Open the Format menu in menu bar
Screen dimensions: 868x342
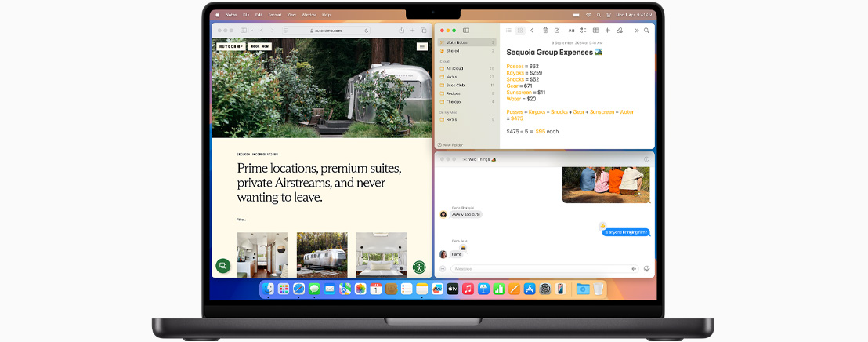pyautogui.click(x=275, y=15)
